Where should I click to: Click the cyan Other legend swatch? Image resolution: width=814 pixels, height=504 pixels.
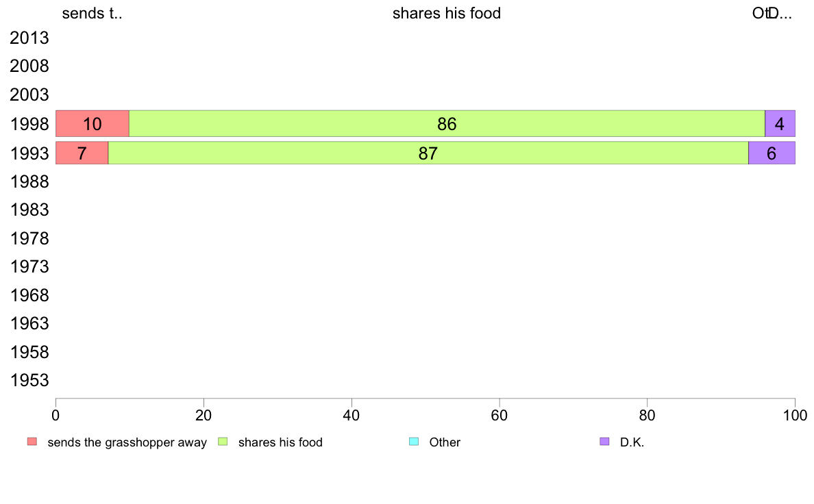click(414, 442)
